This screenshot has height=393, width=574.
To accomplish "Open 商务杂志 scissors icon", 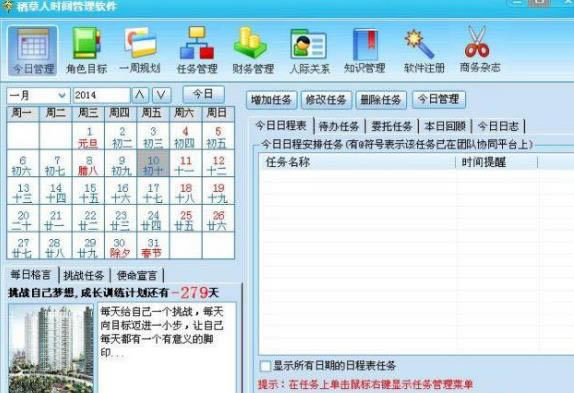I will [480, 50].
